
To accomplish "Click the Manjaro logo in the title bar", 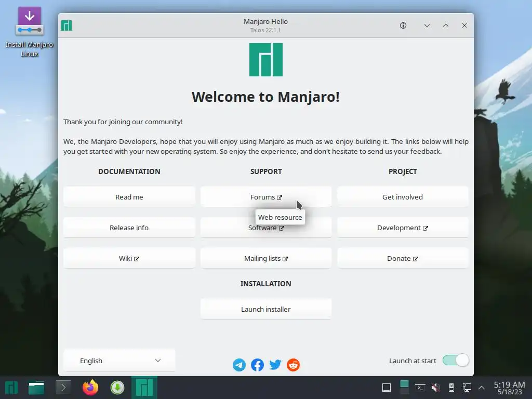I will pyautogui.click(x=66, y=25).
